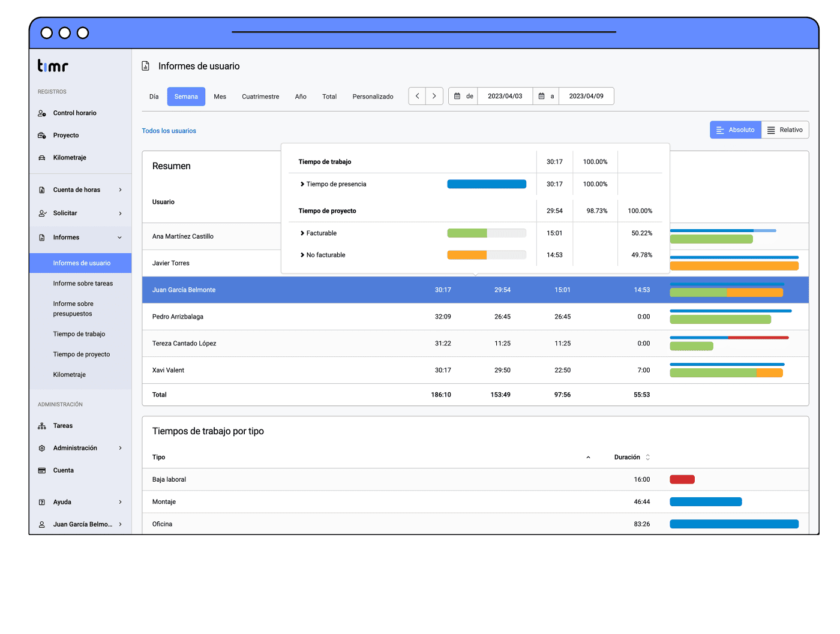Expand Solicitar submenu chevron
This screenshot has width=840, height=634.
120,214
